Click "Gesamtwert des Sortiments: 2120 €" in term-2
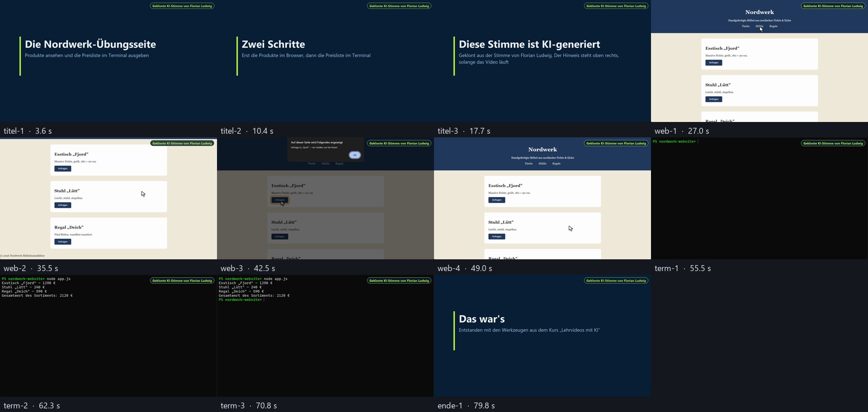Screen dimensions: 868x412 coord(37,295)
